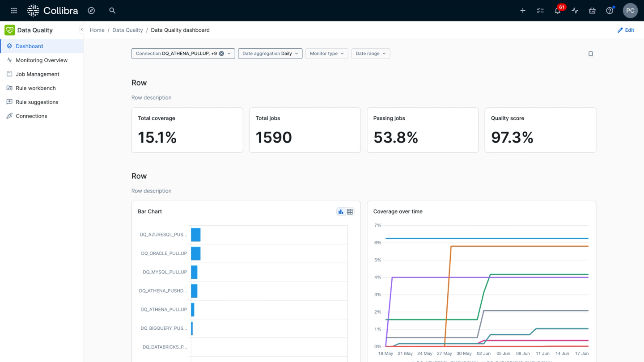Open the compass browse icon

click(91, 10)
